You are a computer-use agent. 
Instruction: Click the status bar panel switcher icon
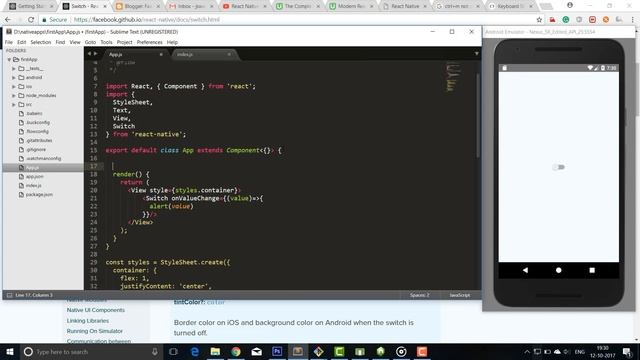[9, 295]
